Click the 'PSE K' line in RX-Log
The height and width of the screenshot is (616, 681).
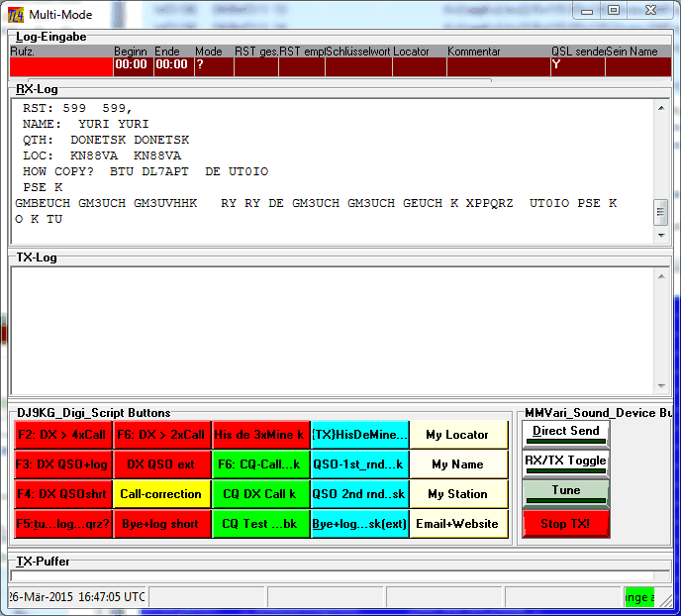(x=43, y=187)
